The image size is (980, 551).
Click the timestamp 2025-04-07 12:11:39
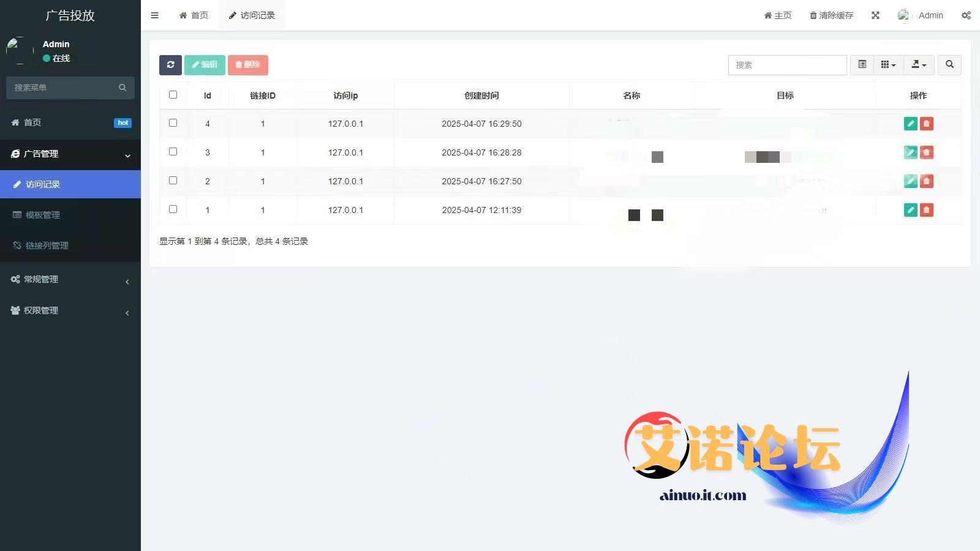481,210
